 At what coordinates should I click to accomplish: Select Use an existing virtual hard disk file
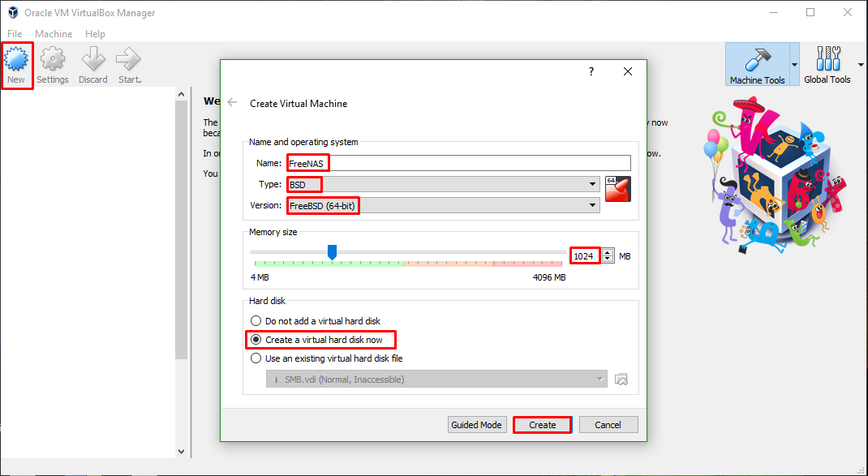click(327, 358)
